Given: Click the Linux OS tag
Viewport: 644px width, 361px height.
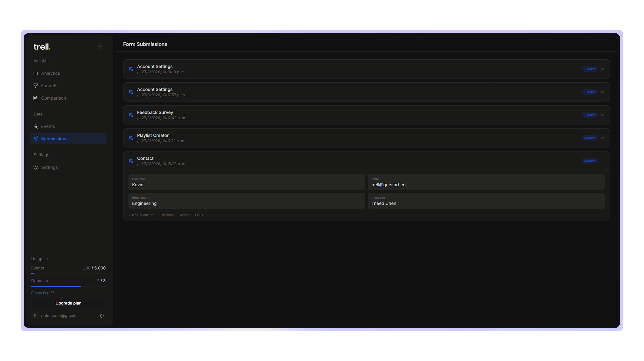Looking at the screenshot, I should point(199,215).
